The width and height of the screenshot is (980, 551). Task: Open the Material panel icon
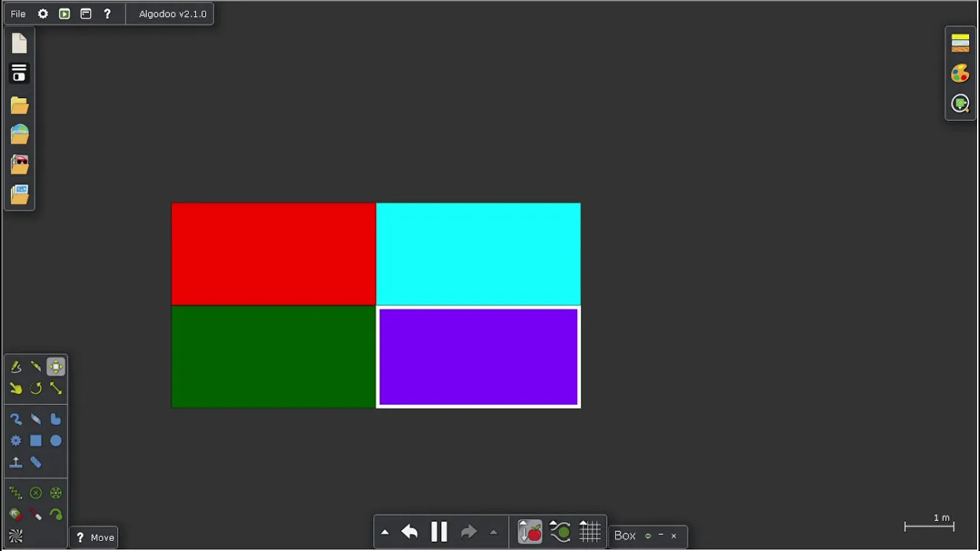tap(960, 43)
